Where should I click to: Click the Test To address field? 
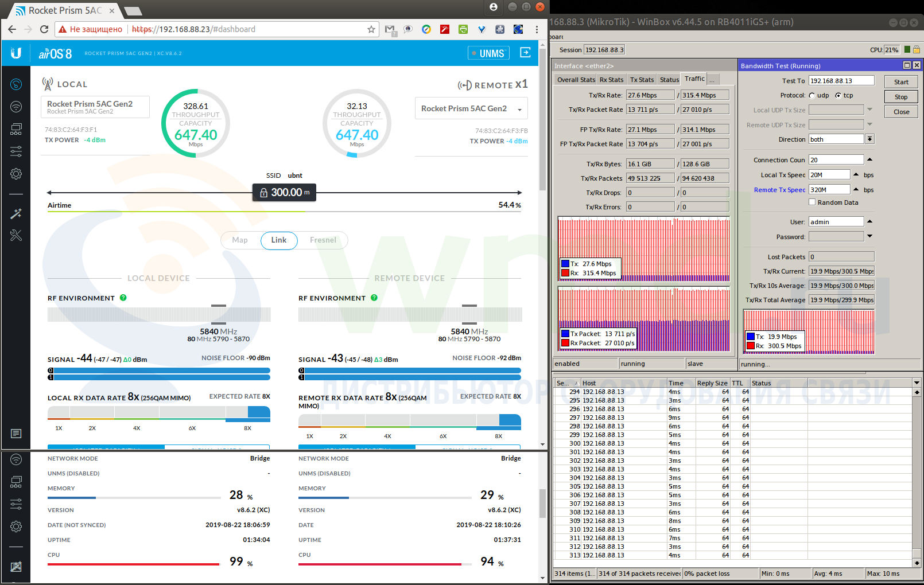pos(841,81)
